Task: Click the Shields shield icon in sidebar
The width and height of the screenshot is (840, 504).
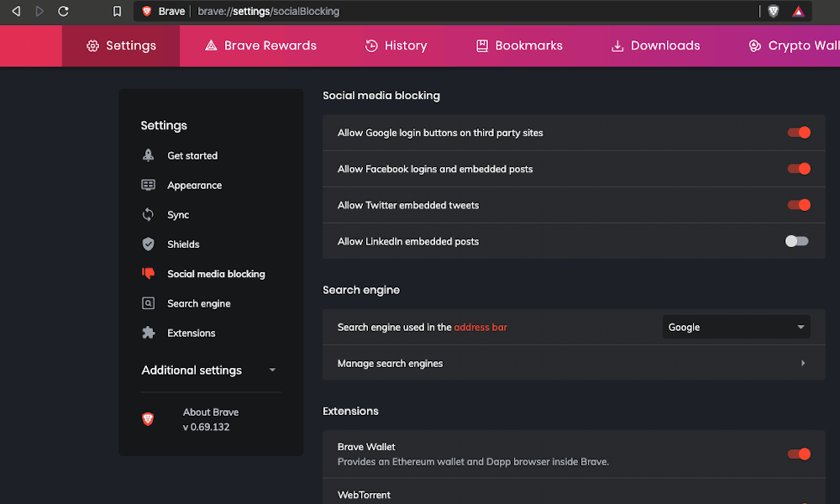Action: (149, 244)
